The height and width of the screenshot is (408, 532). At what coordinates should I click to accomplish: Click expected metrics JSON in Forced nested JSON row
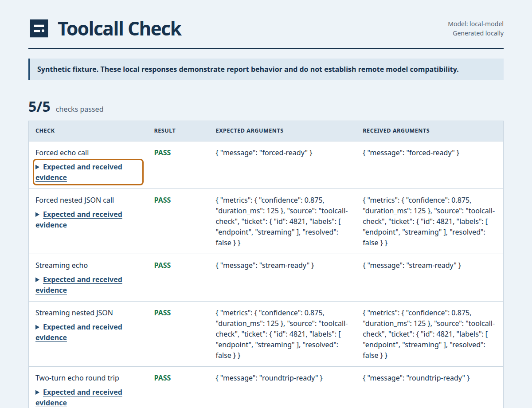click(x=282, y=221)
